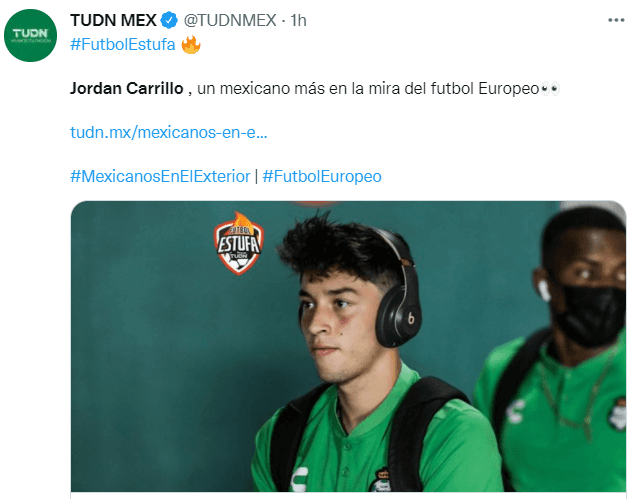Click the Beats headphones logo in the photo
The width and height of the screenshot is (636, 499).
pos(410,318)
